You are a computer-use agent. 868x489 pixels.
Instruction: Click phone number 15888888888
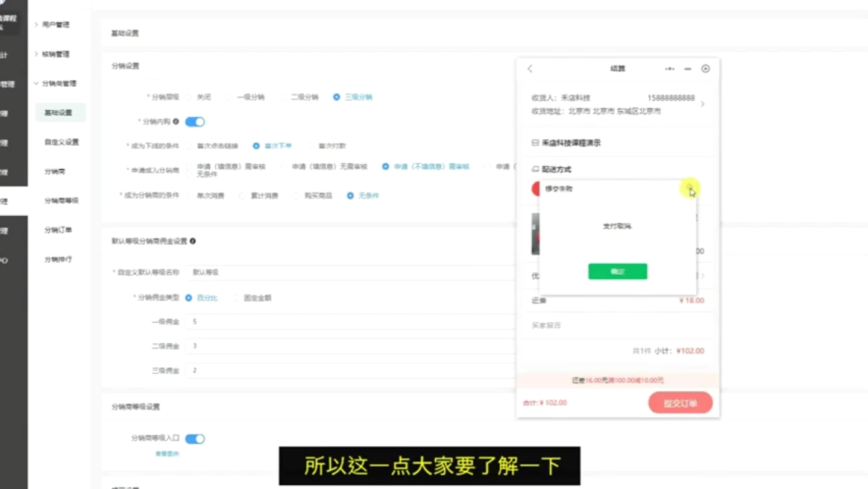[x=671, y=98]
